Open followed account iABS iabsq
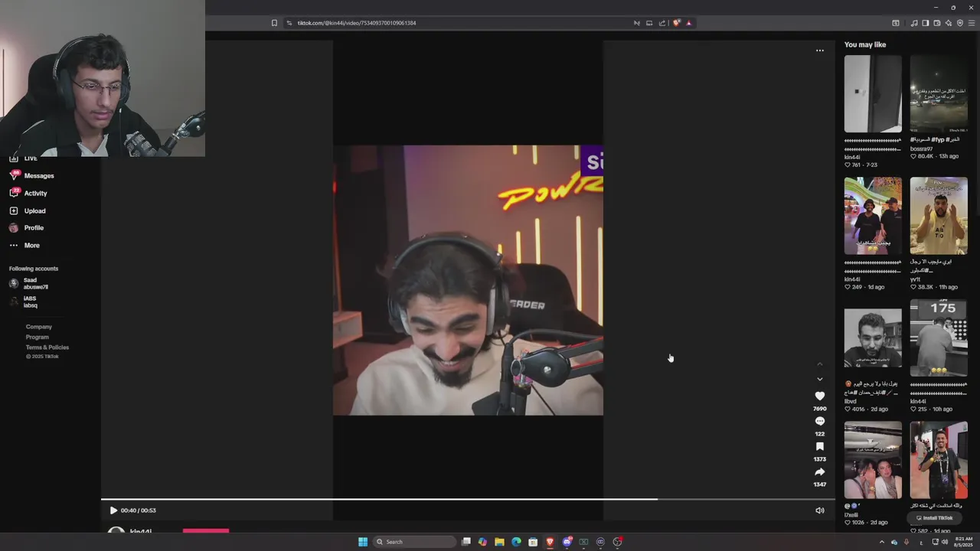980x551 pixels. (x=24, y=302)
